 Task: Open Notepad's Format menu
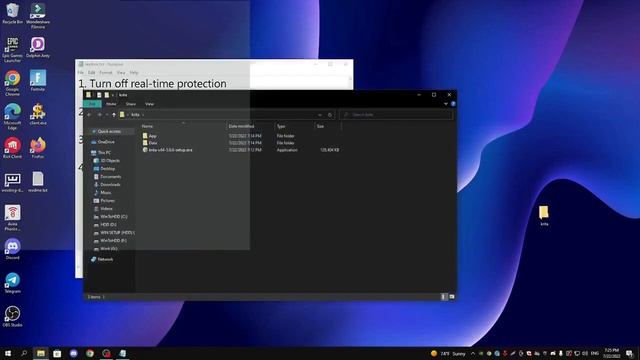(x=106, y=73)
